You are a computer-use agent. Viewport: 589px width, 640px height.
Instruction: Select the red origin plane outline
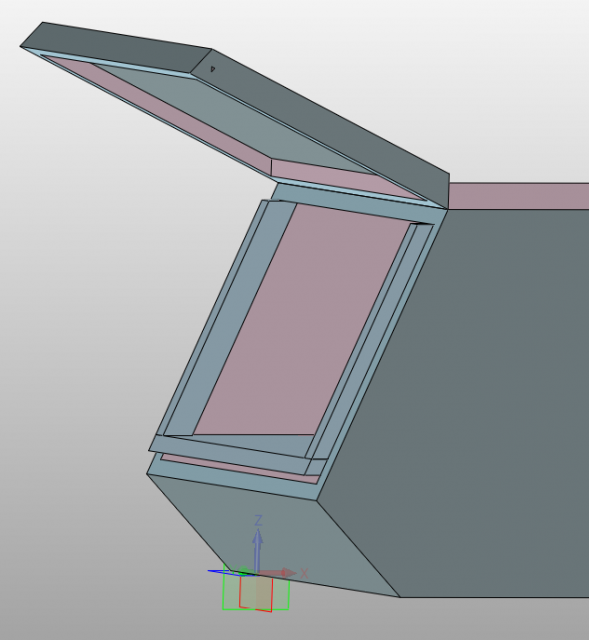pyautogui.click(x=256, y=593)
